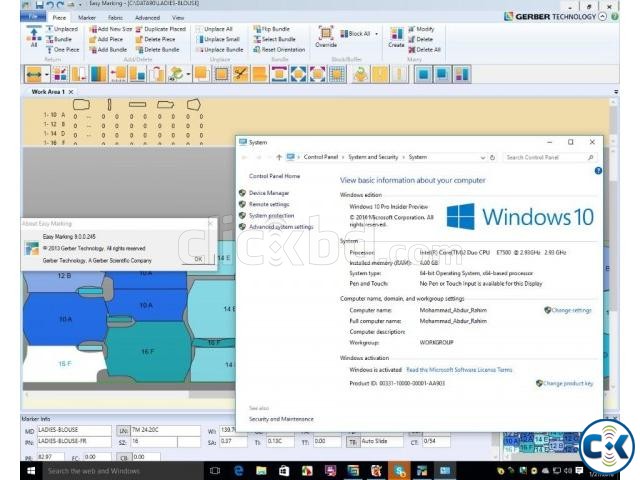640x480 pixels.
Task: Open the View ribbon tab
Action: [178, 18]
